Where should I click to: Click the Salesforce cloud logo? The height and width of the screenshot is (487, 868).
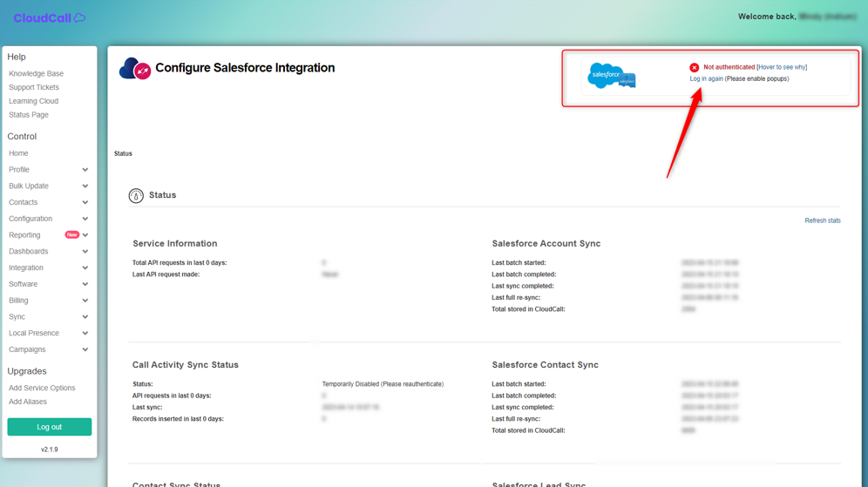pyautogui.click(x=611, y=76)
